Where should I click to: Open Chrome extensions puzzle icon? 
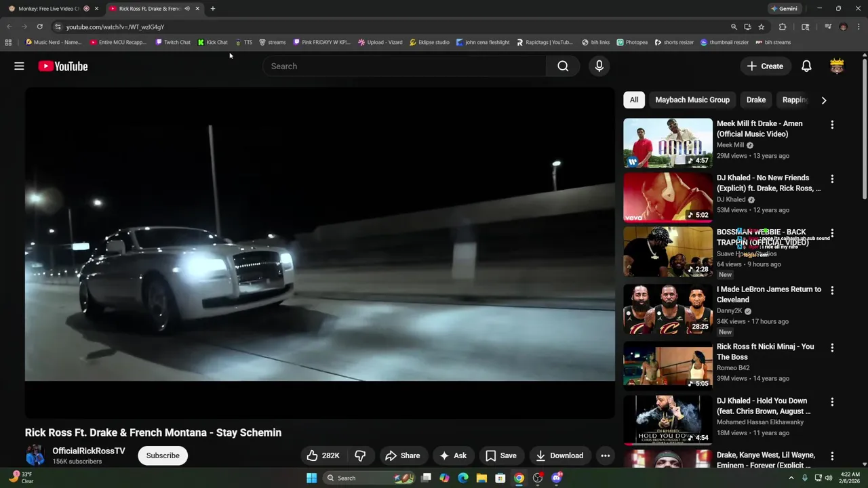pyautogui.click(x=783, y=27)
